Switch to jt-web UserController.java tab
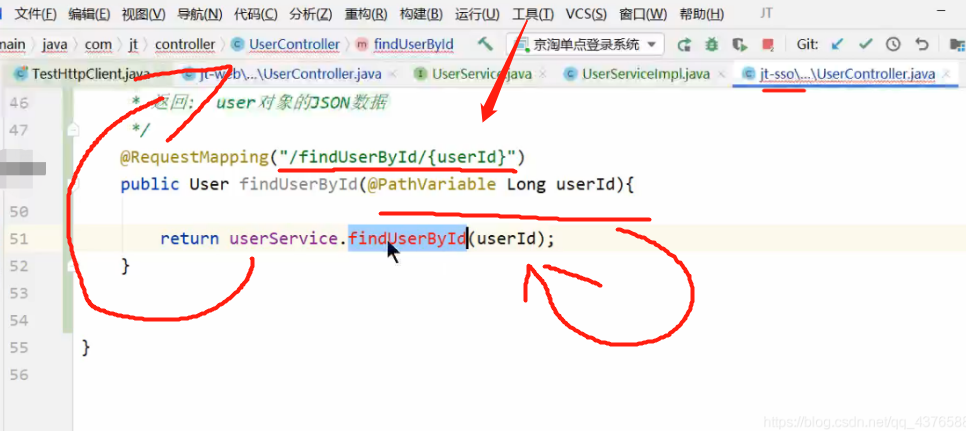Image resolution: width=966 pixels, height=431 pixels. click(x=291, y=75)
